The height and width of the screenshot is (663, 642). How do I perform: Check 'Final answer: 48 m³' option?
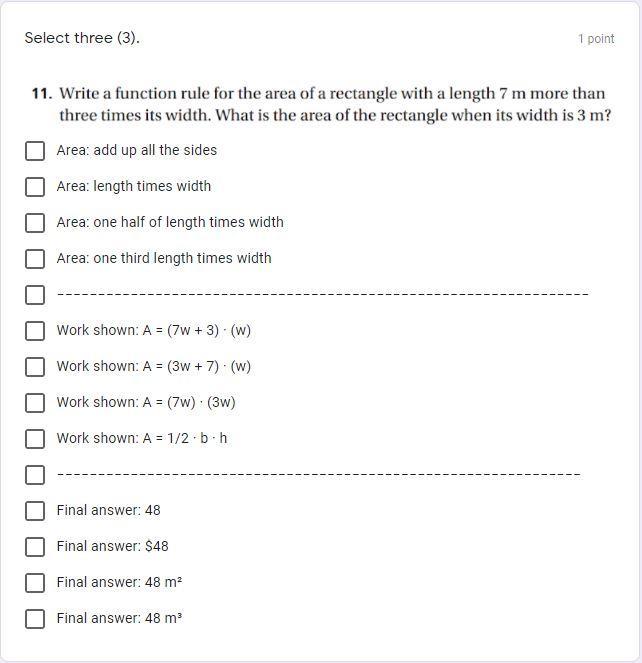(x=35, y=619)
